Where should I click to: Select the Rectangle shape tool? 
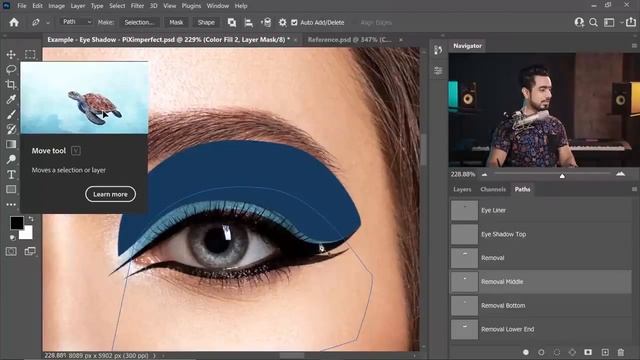pos(11,189)
